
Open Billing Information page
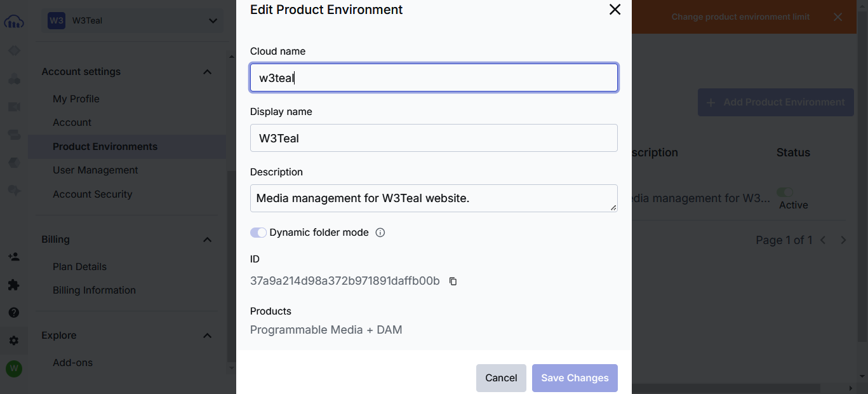(94, 290)
